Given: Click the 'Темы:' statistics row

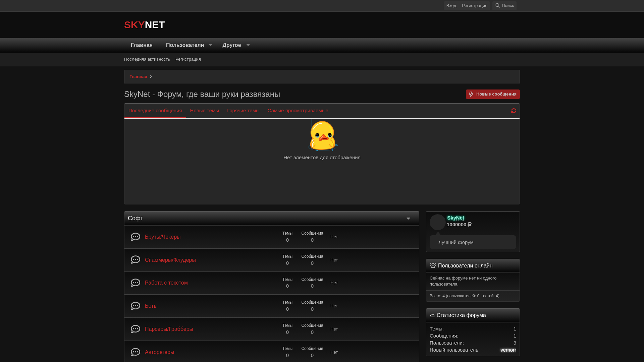Looking at the screenshot, I should coord(473,329).
